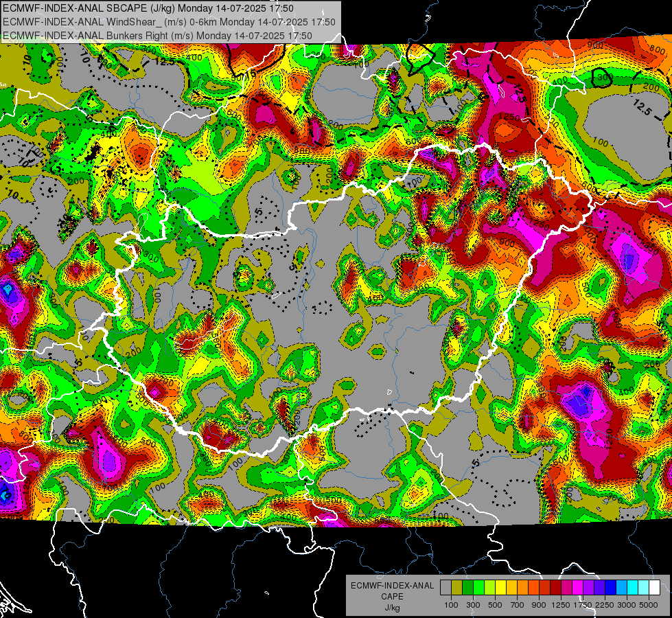Select the olive legend color swatch
This screenshot has width=672, height=618.
click(x=457, y=588)
